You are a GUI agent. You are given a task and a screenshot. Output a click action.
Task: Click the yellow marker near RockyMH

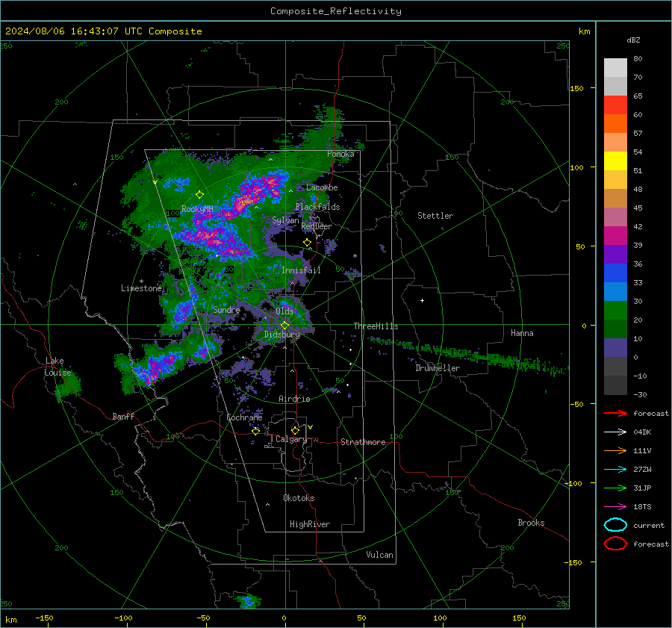coord(199,195)
